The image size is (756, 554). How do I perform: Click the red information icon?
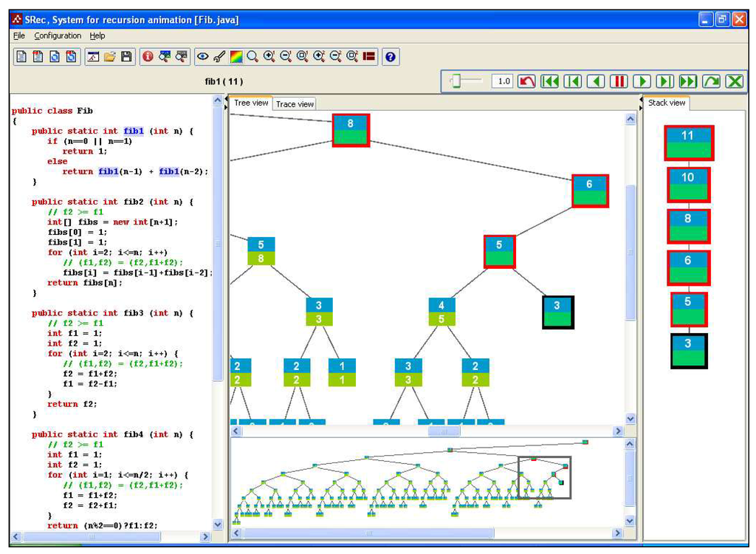tap(149, 56)
